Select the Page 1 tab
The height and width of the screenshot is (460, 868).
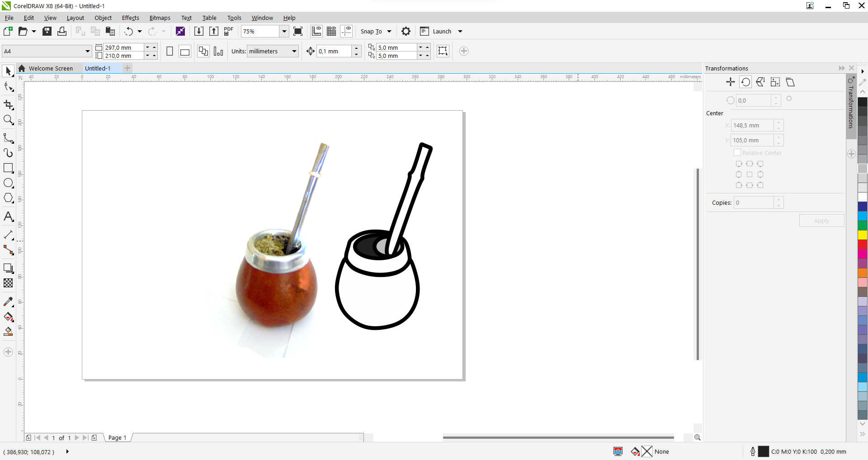tap(117, 437)
